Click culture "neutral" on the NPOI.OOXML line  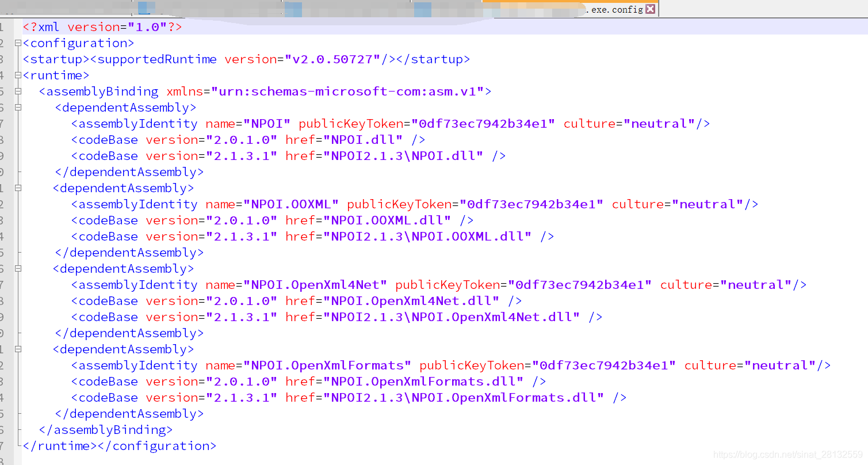coord(708,204)
